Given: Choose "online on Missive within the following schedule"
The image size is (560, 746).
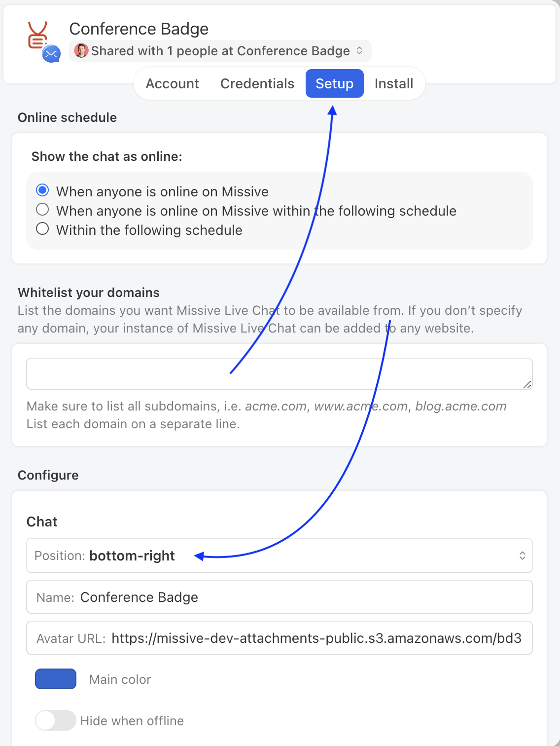Looking at the screenshot, I should 43,210.
